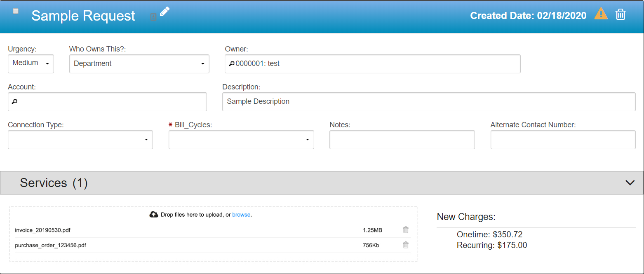This screenshot has height=274, width=644.
Task: Delete the request using header trash icon
Action: click(620, 15)
